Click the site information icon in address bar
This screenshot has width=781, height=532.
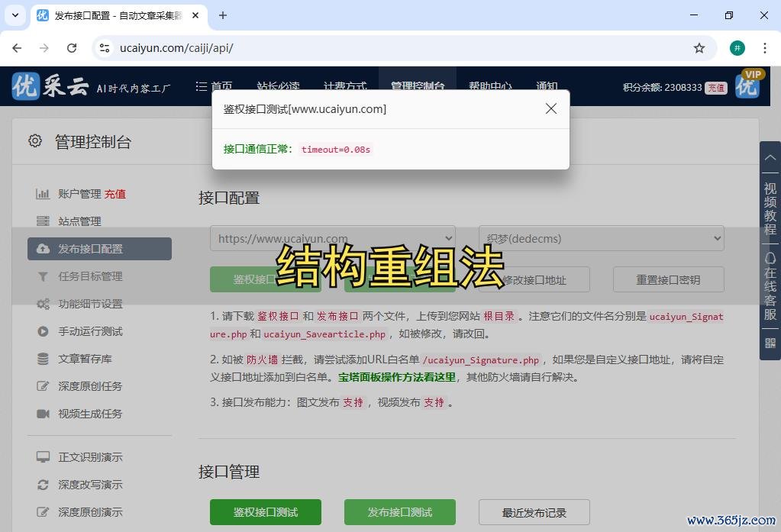[x=105, y=48]
